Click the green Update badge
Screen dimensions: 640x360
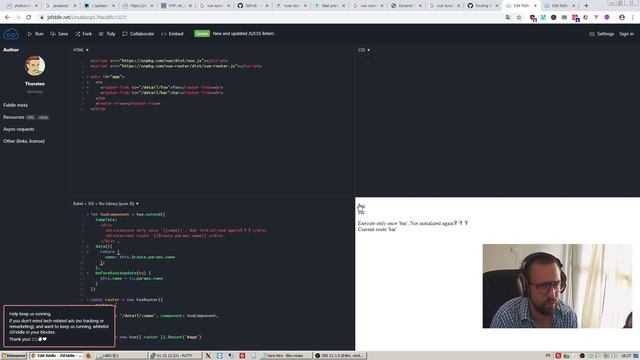[202, 34]
